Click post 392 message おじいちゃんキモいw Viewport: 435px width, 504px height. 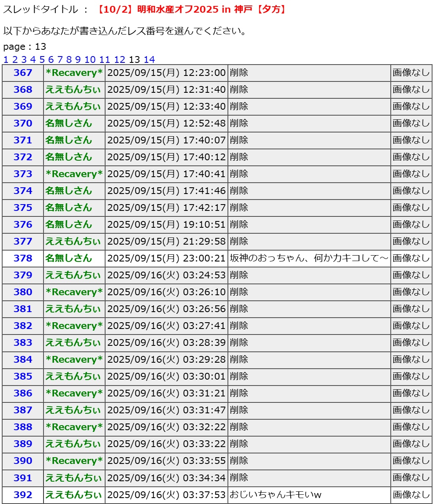pyautogui.click(x=276, y=495)
